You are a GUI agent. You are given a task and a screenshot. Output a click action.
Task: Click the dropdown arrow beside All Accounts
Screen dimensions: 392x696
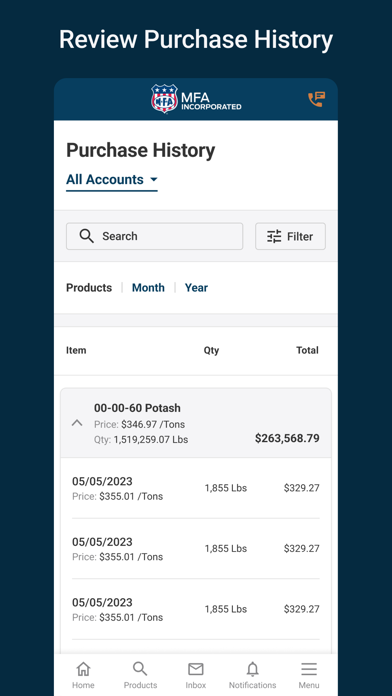154,180
